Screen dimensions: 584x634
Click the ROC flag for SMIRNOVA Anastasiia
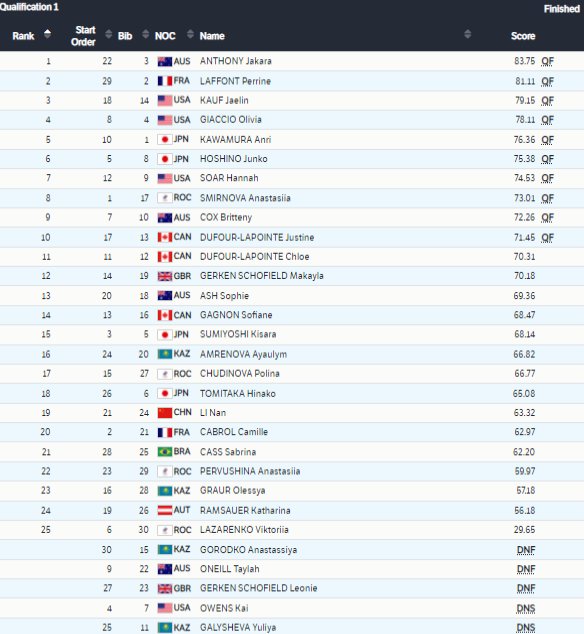tap(165, 198)
